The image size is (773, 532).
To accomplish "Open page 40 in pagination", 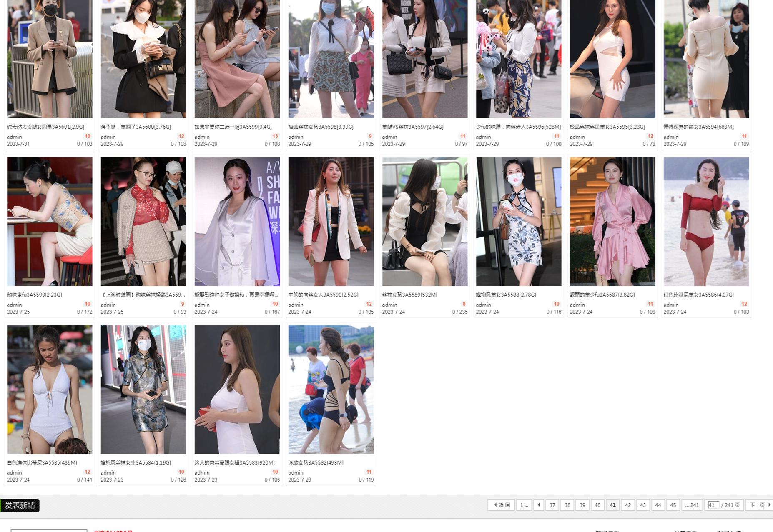I will coord(597,505).
